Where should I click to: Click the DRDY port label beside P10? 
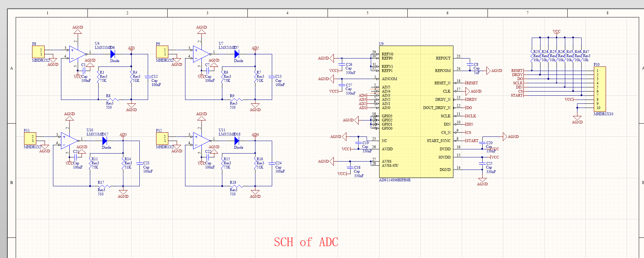(517, 75)
